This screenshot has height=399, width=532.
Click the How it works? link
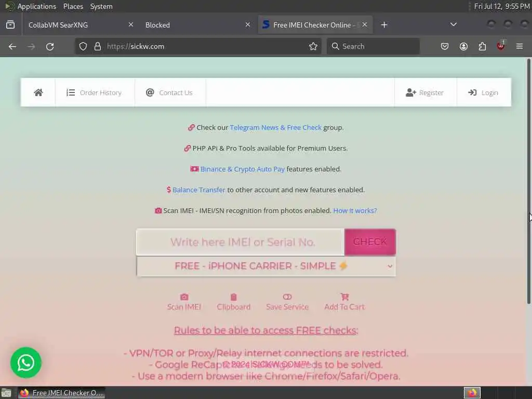[355, 211]
